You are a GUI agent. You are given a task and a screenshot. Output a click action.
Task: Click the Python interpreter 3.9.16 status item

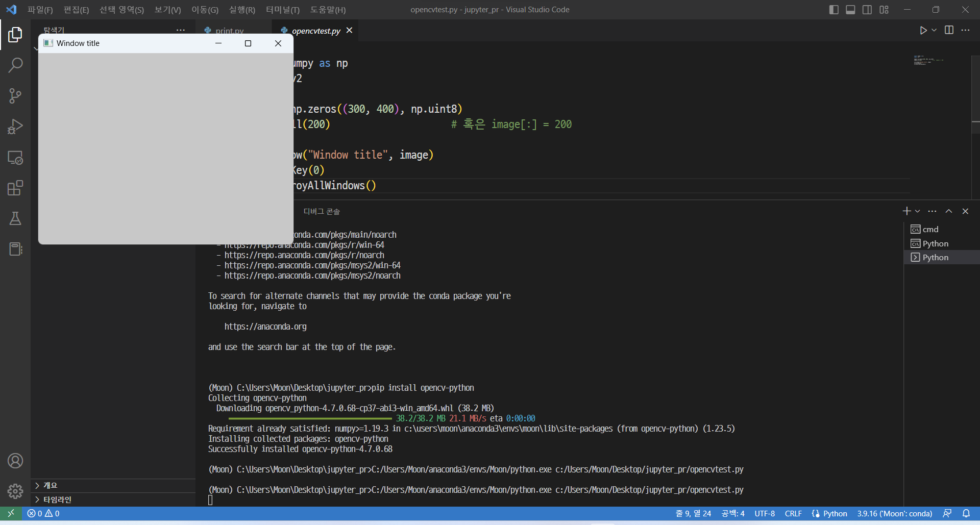click(x=894, y=513)
